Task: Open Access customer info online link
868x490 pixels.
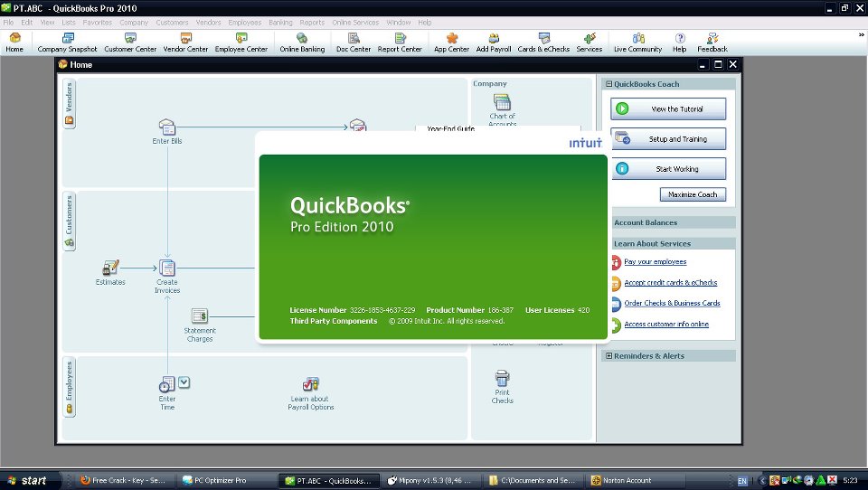Action: click(x=666, y=324)
